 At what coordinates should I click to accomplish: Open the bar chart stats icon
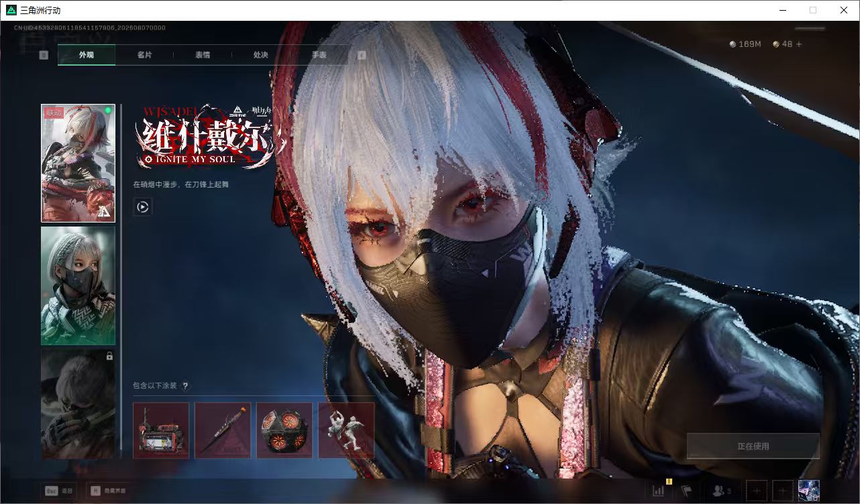(x=659, y=491)
